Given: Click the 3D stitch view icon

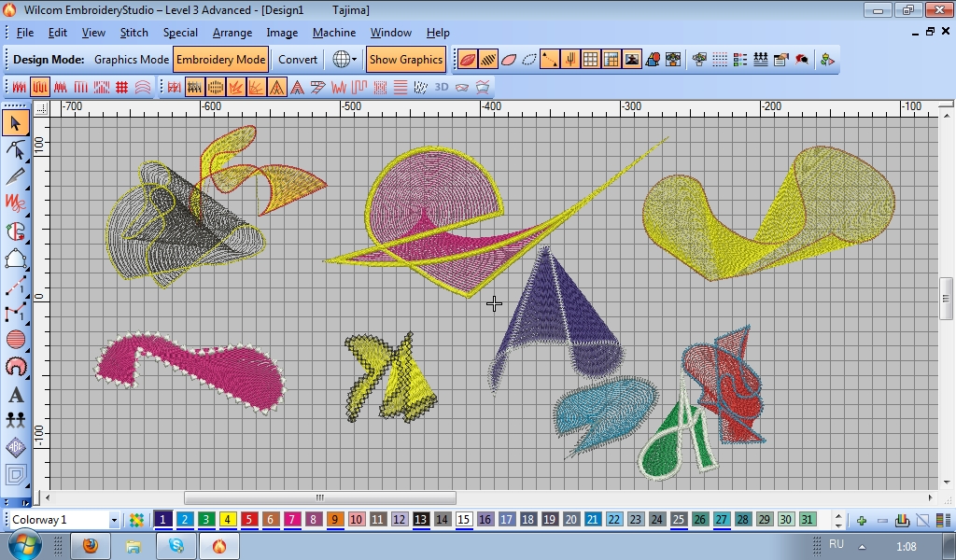Looking at the screenshot, I should coord(441,87).
